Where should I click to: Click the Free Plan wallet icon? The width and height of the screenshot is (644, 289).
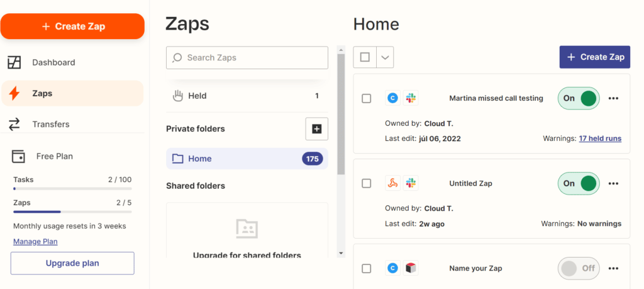tap(18, 156)
